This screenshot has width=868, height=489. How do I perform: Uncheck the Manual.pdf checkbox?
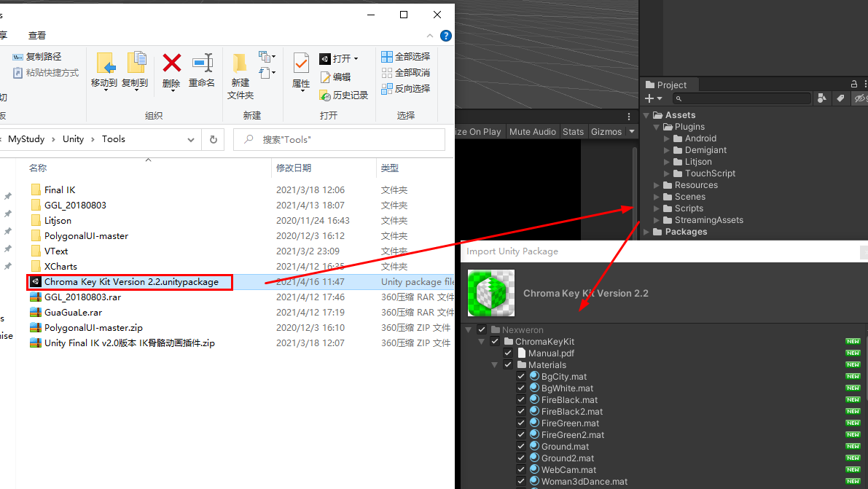508,353
